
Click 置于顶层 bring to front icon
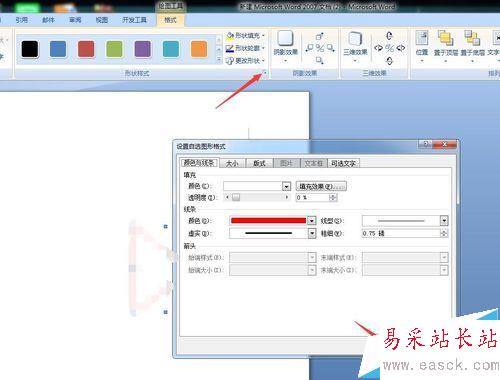446,46
